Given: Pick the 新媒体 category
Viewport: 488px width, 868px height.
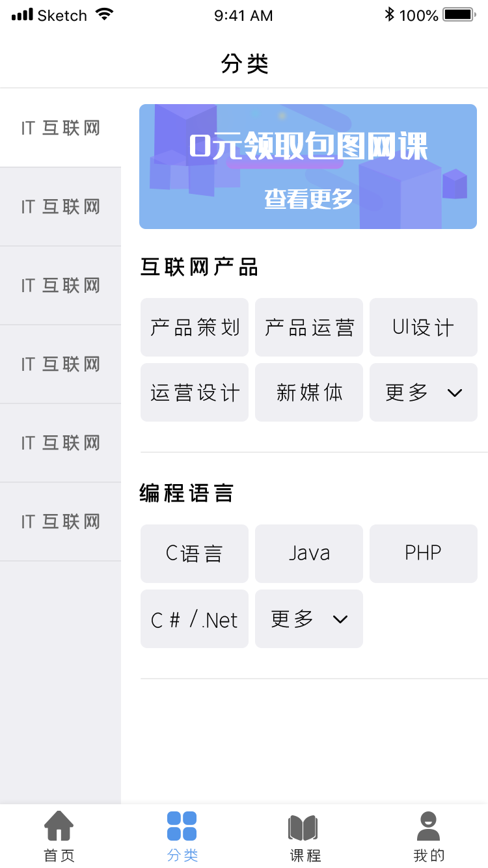Looking at the screenshot, I should [309, 392].
